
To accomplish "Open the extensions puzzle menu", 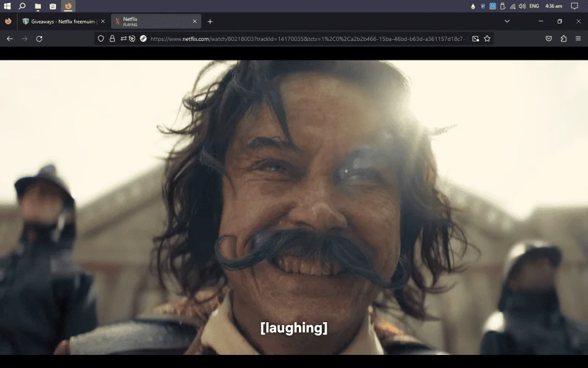I will [x=563, y=38].
